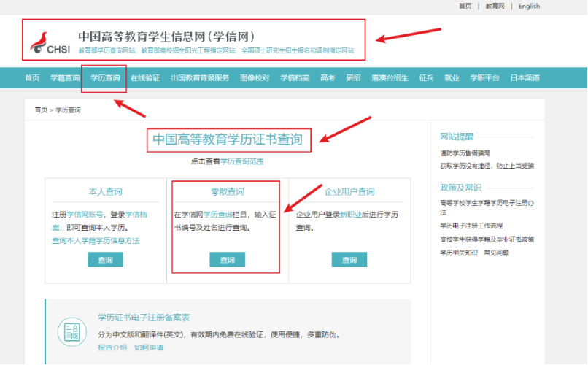Click 本人查询 card title

coord(105,192)
